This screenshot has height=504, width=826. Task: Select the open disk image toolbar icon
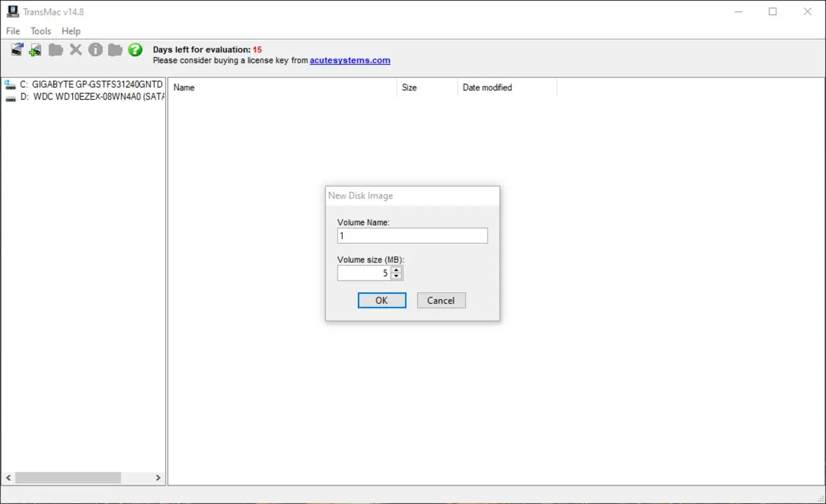[17, 50]
